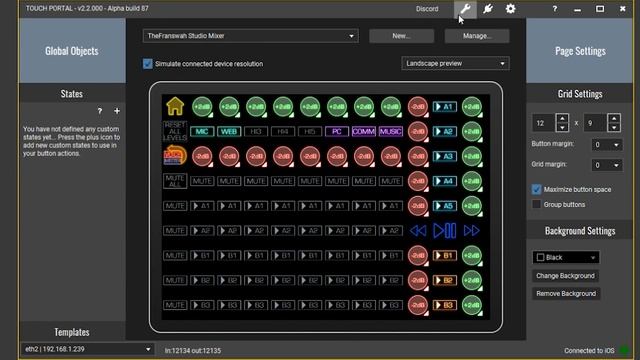The width and height of the screenshot is (640, 360).
Task: Click the blue A2 bus button on the right
Action: [x=444, y=131]
